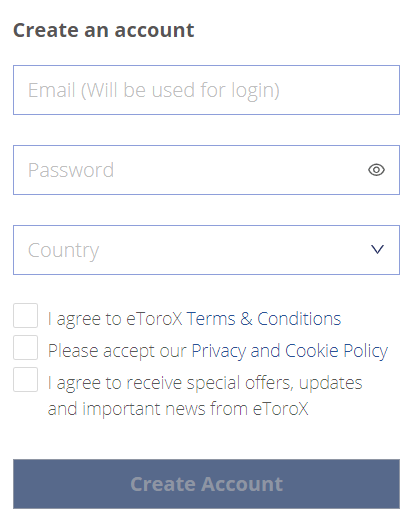This screenshot has width=415, height=524.
Task: Open the Privacy and Cookie Policy link
Action: [289, 351]
